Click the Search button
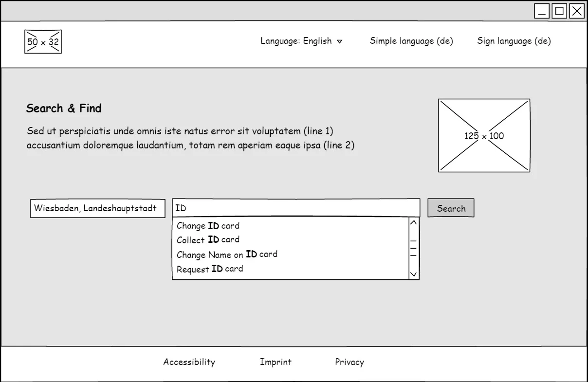Image resolution: width=588 pixels, height=382 pixels. tap(451, 208)
